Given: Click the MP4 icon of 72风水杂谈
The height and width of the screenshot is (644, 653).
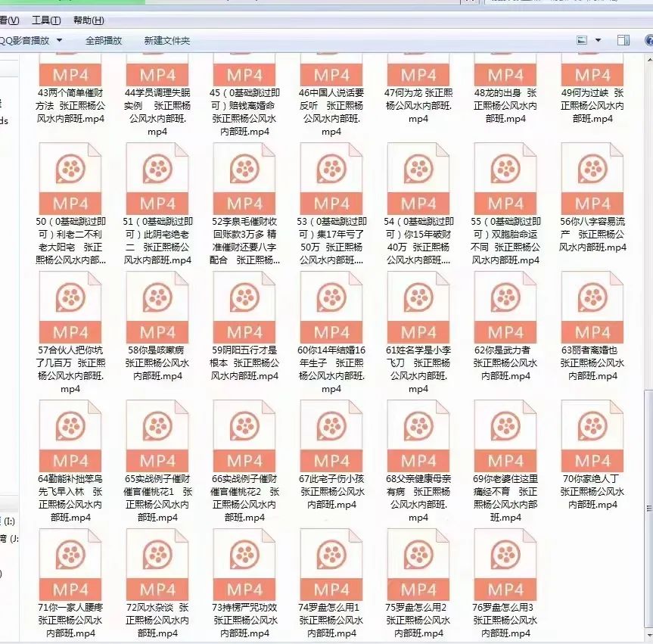Looking at the screenshot, I should [x=157, y=564].
